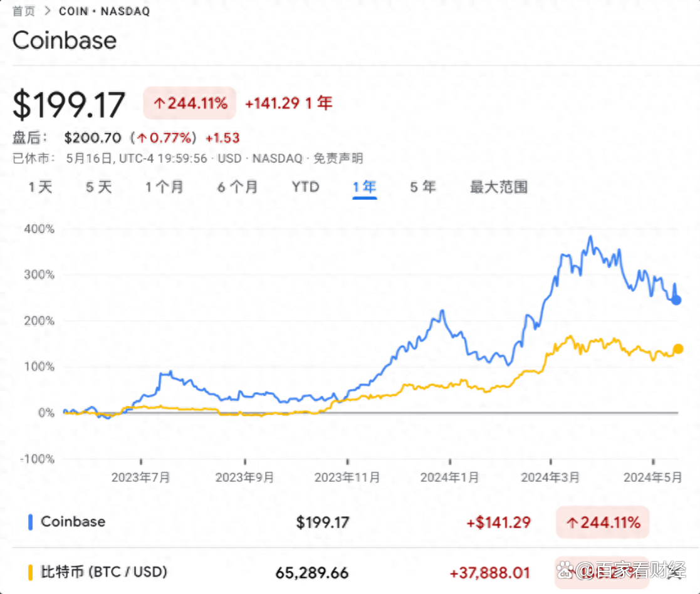
Task: Click the COIN · NASDAQ breadcrumb
Action: [105, 11]
